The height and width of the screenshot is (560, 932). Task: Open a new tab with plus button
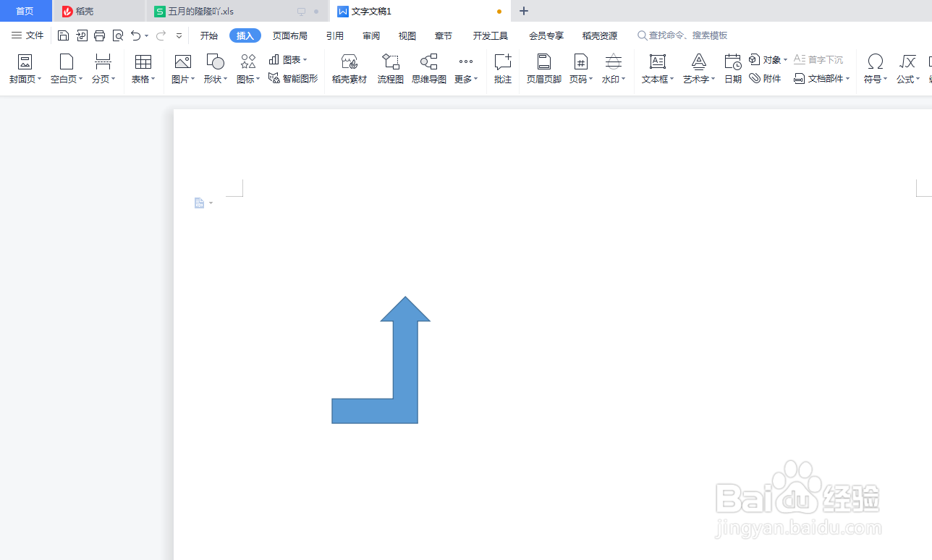524,11
